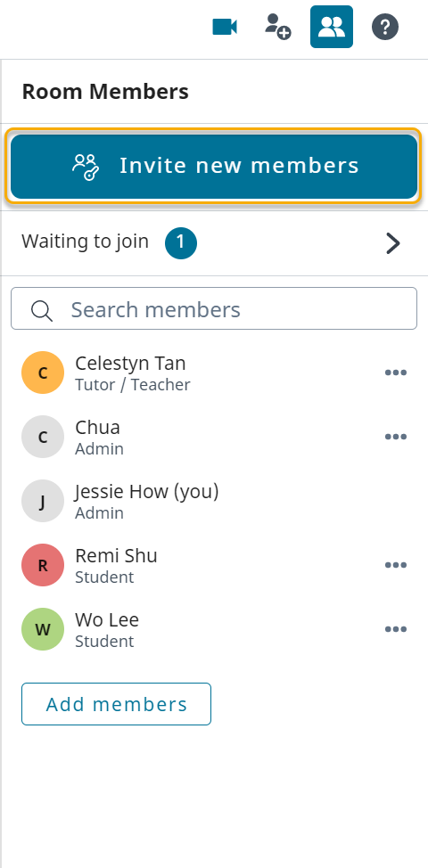This screenshot has width=428, height=868.
Task: Open options menu for Celestyn Tan
Action: pos(396,373)
